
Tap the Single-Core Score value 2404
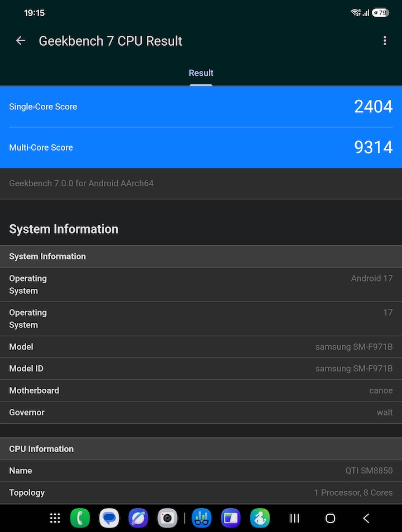[x=373, y=107]
